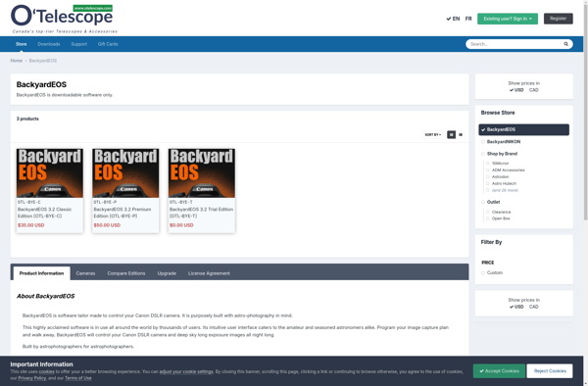588x386 pixels.
Task: Expand the 'and 26 more' brands
Action: [505, 190]
